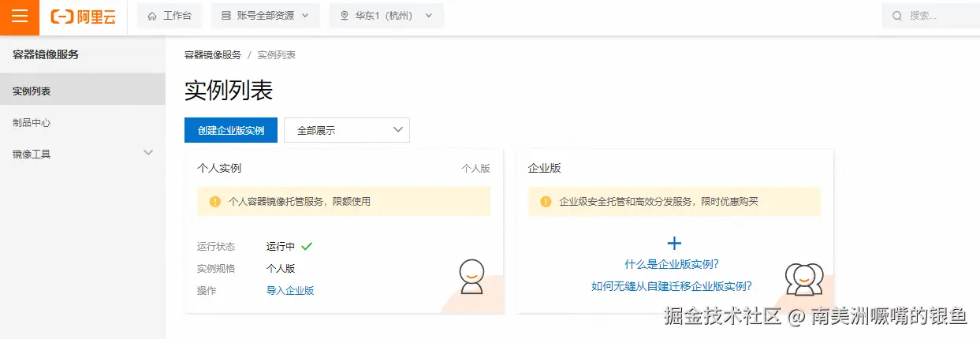The width and height of the screenshot is (980, 339).
Task: Open the 全部展示 filter dropdown
Action: point(347,131)
